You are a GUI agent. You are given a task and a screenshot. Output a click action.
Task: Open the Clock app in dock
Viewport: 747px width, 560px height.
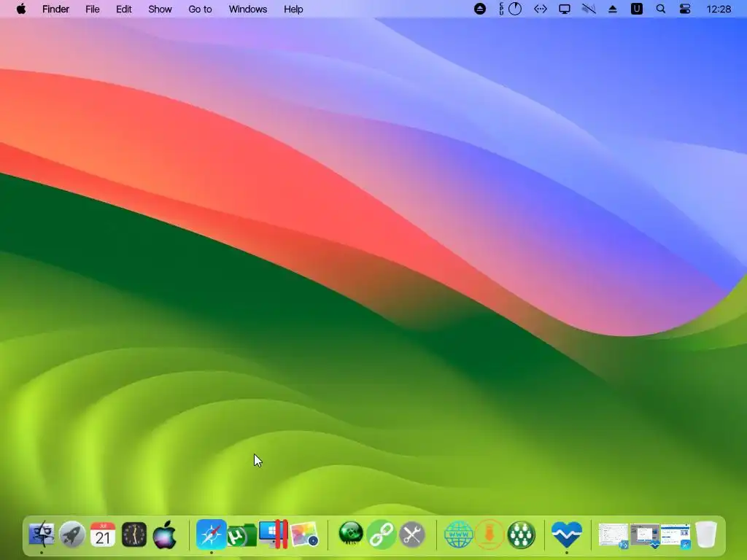pos(134,534)
